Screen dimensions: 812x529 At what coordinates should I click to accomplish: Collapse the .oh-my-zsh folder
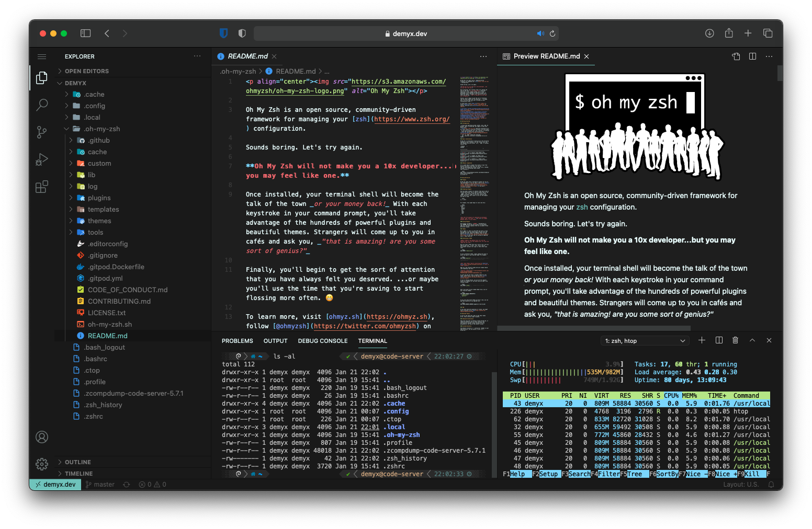click(x=133, y=129)
